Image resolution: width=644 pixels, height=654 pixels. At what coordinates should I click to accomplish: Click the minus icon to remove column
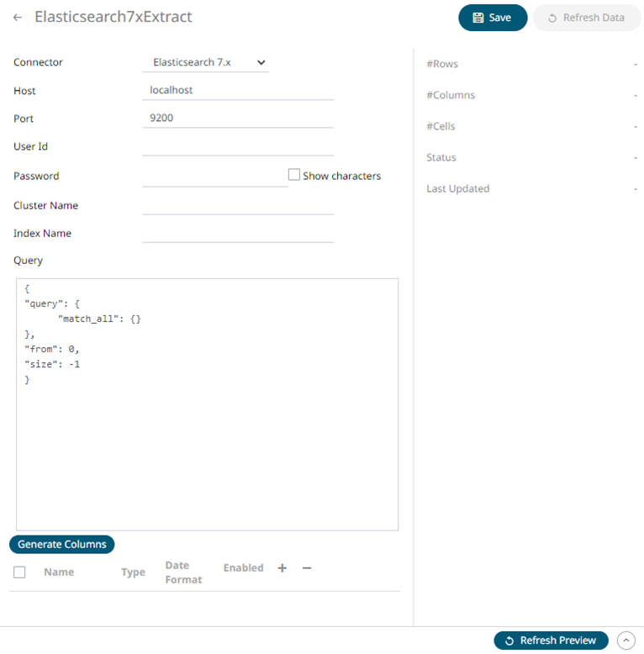coord(307,568)
